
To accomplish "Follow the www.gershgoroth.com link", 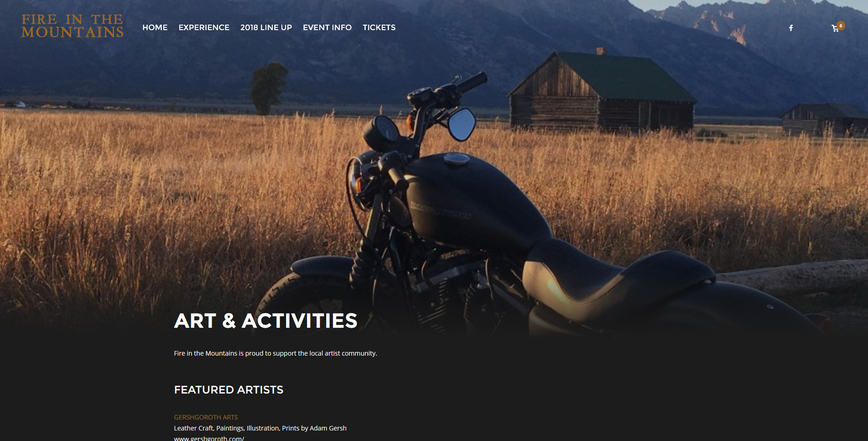I will point(209,438).
